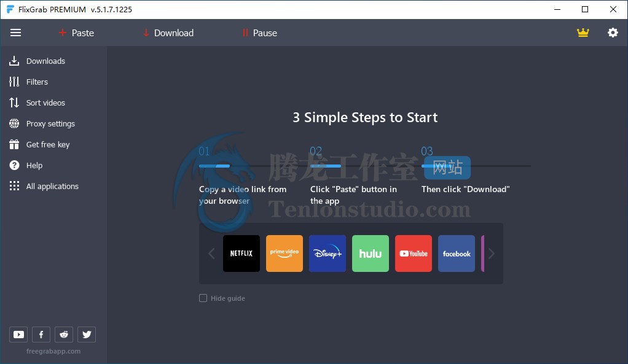Image resolution: width=628 pixels, height=364 pixels.
Task: Select the Facebook service tile
Action: [457, 254]
